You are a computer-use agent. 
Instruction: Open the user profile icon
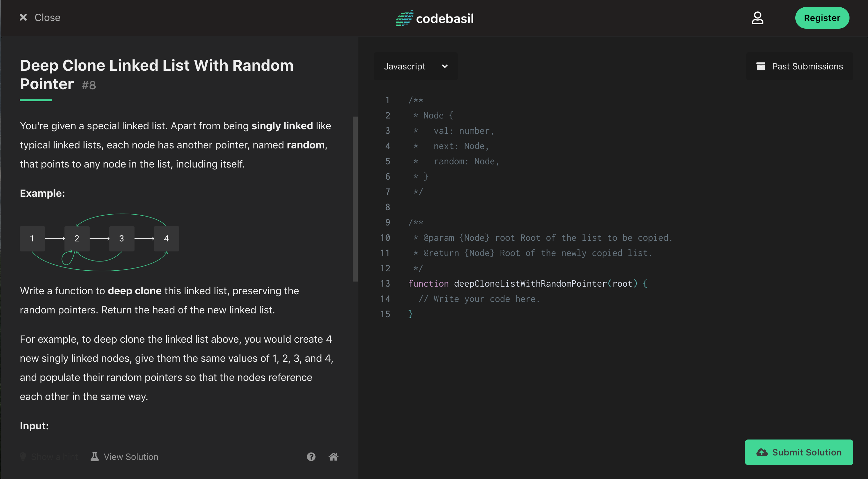pyautogui.click(x=757, y=18)
